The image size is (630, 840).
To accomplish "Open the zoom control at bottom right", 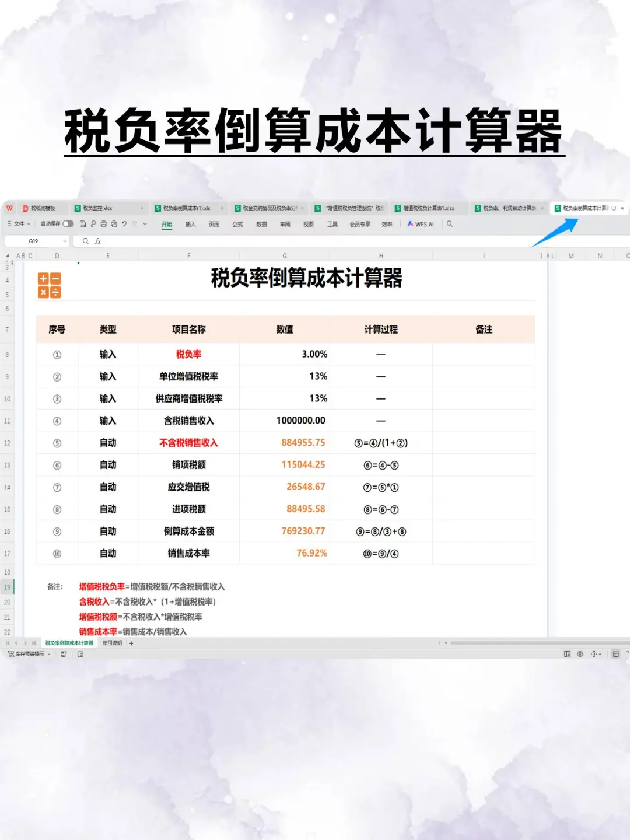I will point(595,654).
